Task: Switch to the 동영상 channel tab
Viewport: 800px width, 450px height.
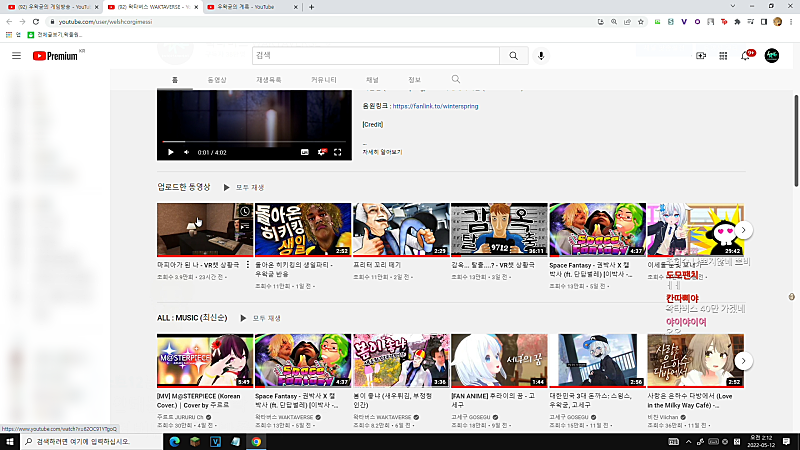Action: click(x=217, y=80)
